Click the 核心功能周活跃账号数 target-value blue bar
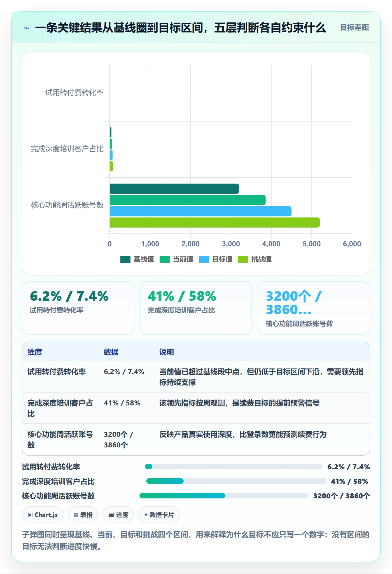Viewport: 392px width, 574px height. point(201,211)
